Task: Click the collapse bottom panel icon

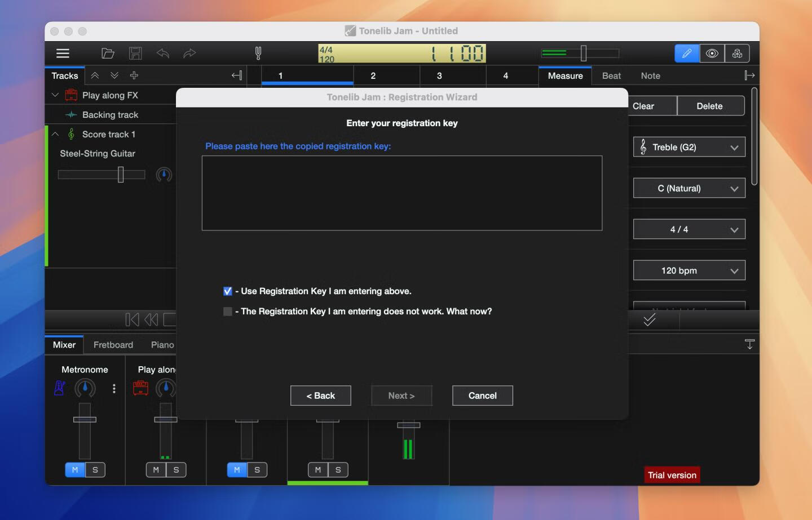Action: click(749, 344)
